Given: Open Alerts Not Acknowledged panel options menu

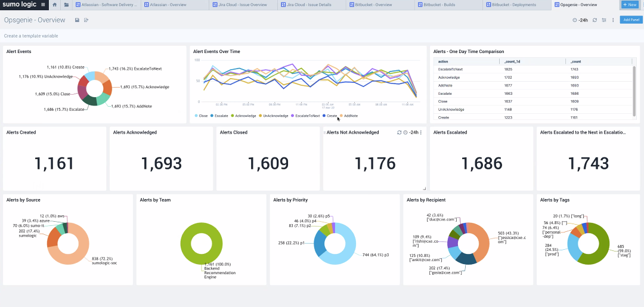Looking at the screenshot, I should coord(421,132).
